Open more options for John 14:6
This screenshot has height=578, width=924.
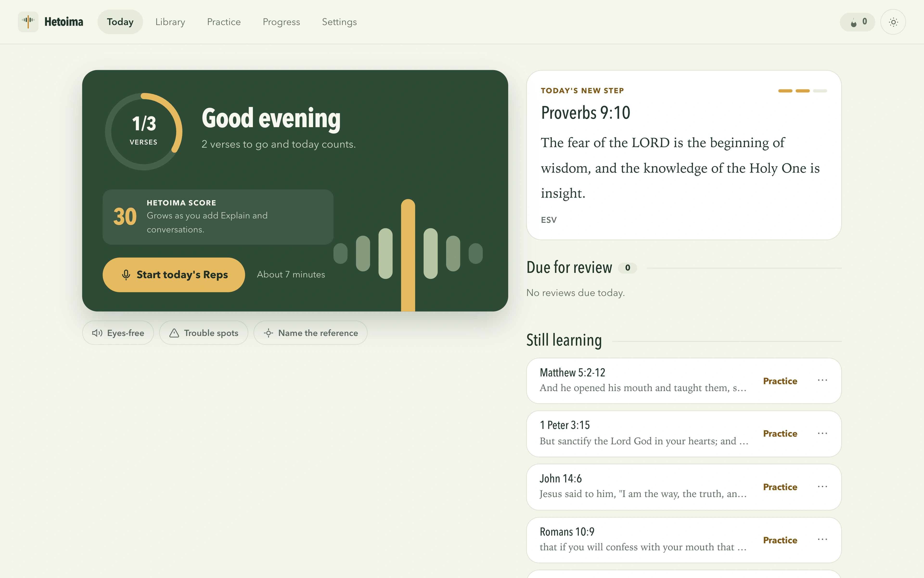822,487
